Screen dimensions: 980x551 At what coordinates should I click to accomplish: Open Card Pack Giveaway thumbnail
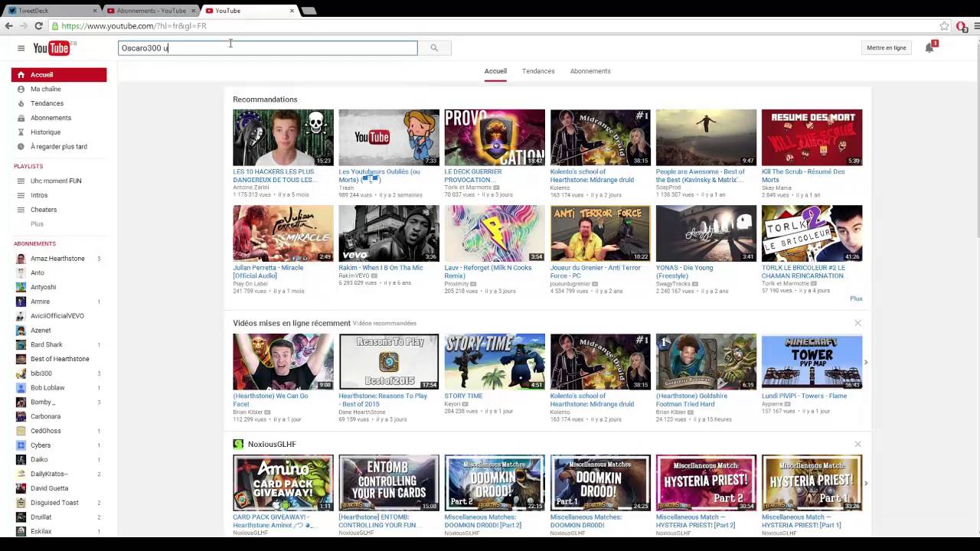(283, 483)
